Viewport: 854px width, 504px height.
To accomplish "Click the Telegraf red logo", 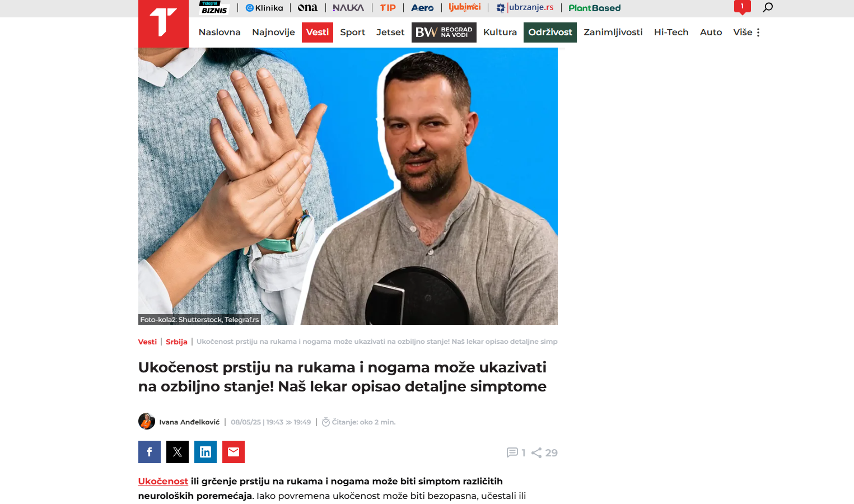I will 164,24.
